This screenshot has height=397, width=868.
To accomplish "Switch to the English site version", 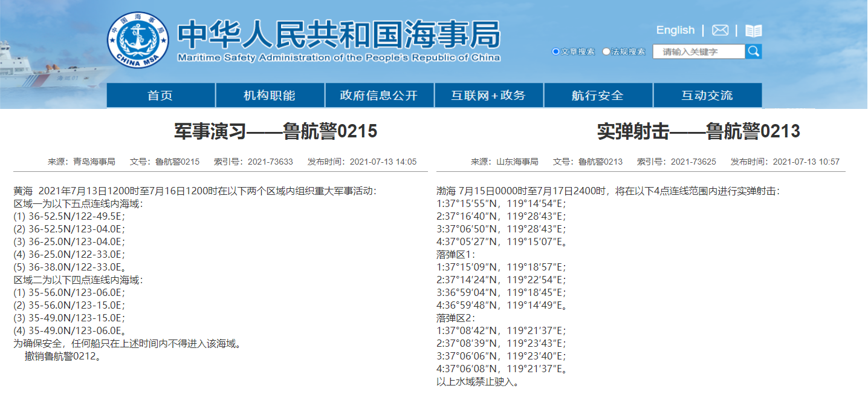I will click(x=675, y=30).
